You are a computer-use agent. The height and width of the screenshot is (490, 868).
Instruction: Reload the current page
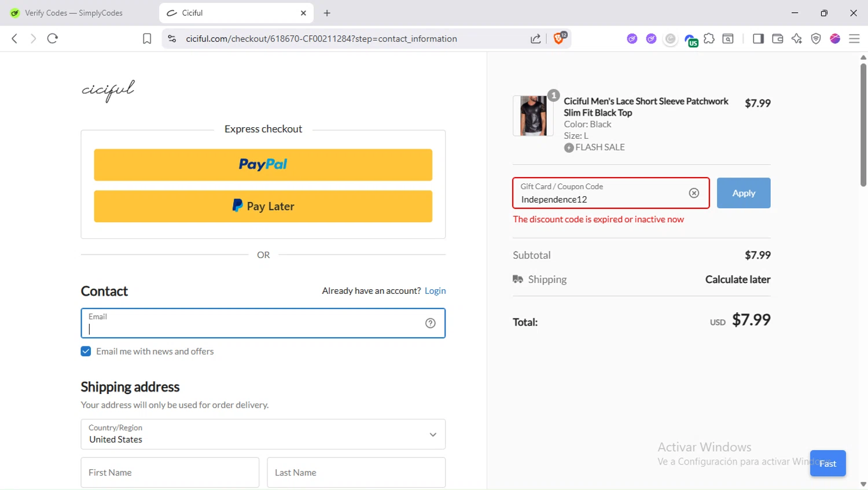coord(53,39)
